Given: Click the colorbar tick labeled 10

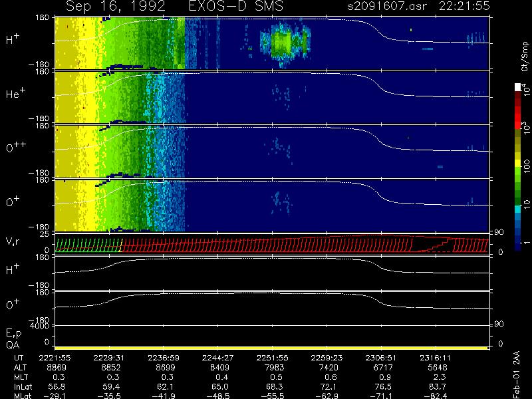Looking at the screenshot, I should pyautogui.click(x=527, y=204).
